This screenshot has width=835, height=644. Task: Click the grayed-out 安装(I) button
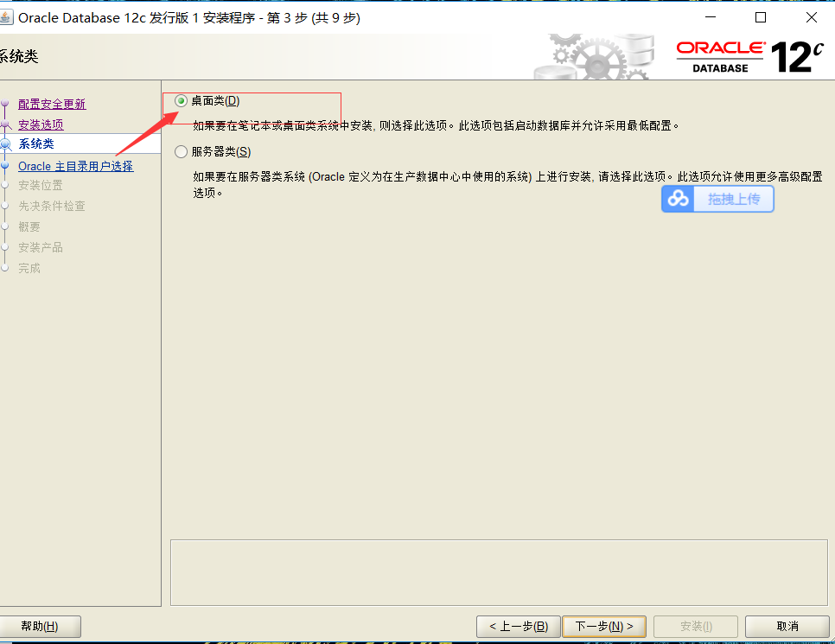pyautogui.click(x=696, y=627)
